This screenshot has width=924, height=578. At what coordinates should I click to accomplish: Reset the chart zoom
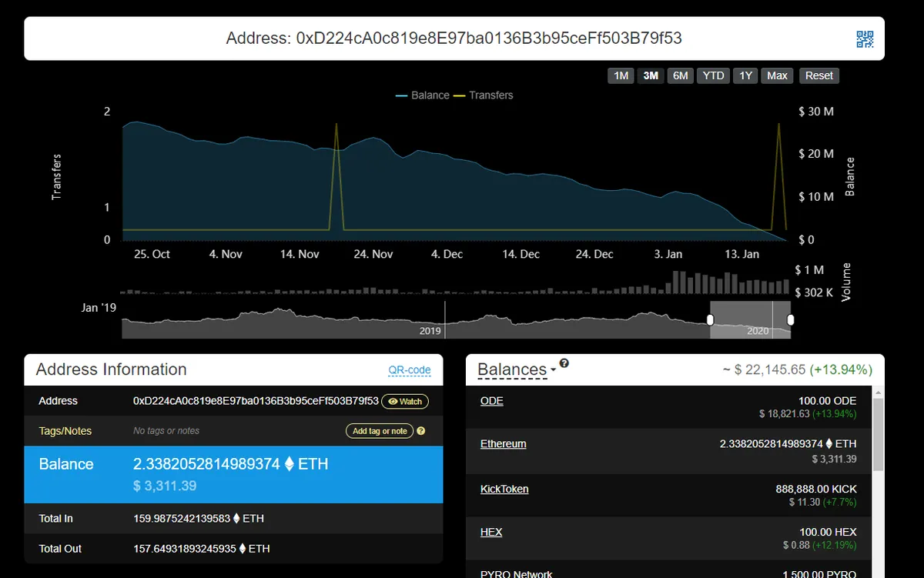coord(819,75)
